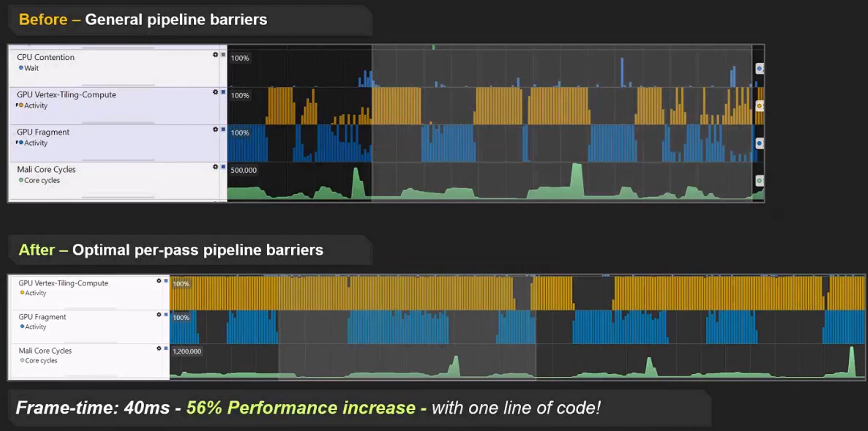
Task: Expand Activity series arrow under Before GPU Fragment
Action: 17,142
